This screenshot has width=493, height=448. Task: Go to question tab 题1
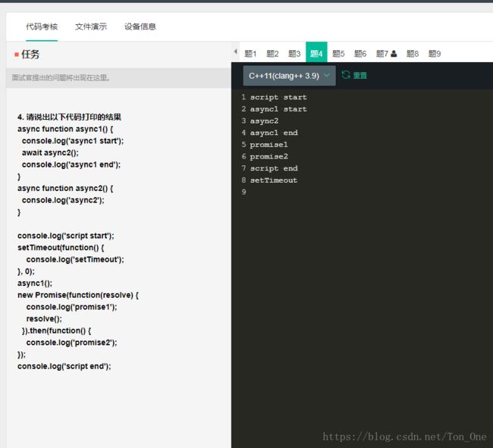coord(251,54)
